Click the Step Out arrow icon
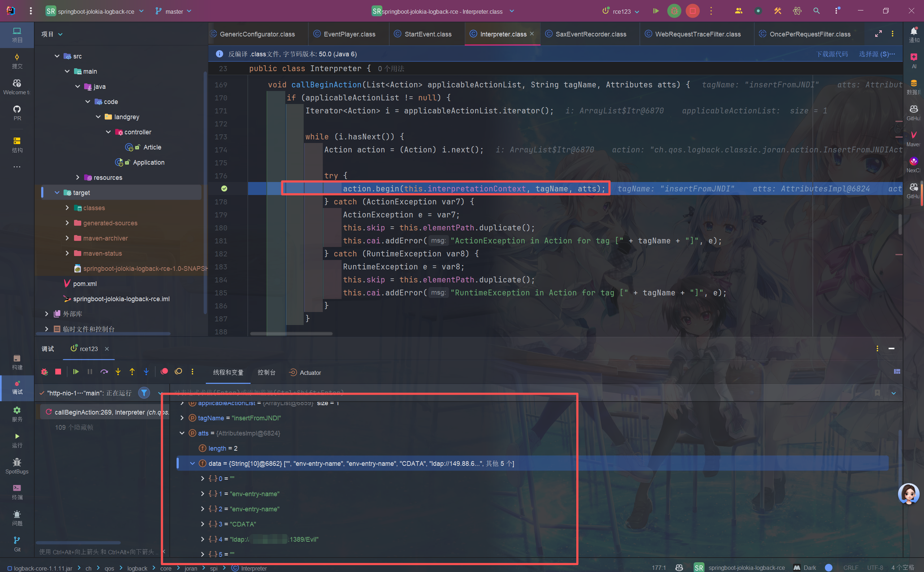The width and height of the screenshot is (924, 572). tap(132, 372)
